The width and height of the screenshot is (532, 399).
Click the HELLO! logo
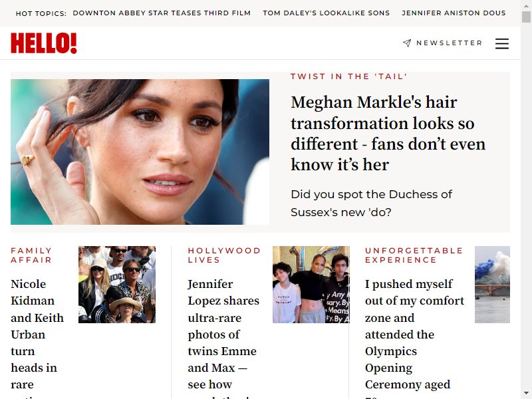coord(44,43)
